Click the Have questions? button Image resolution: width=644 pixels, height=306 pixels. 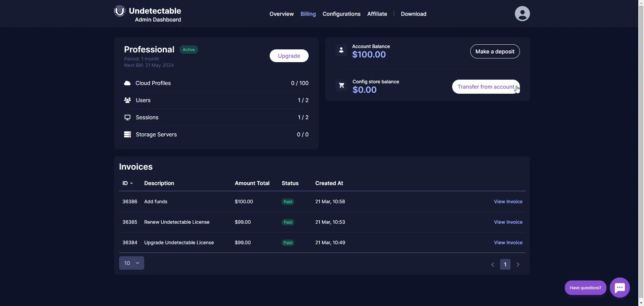point(585,288)
